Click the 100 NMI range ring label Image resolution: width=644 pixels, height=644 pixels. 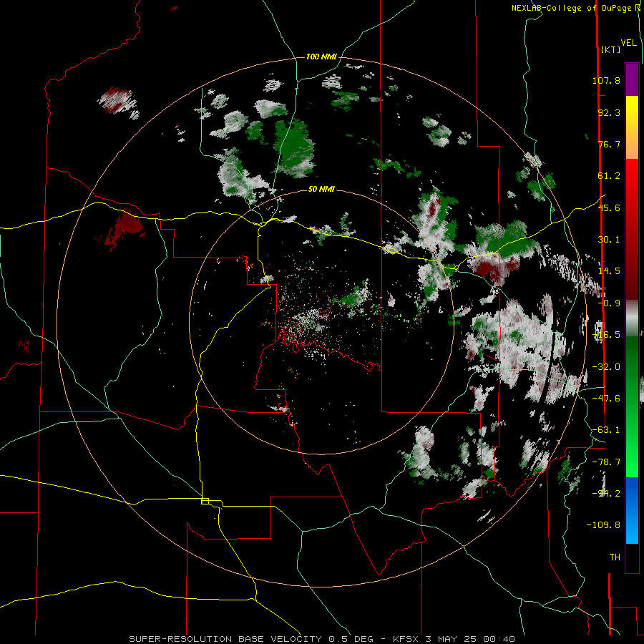pyautogui.click(x=321, y=57)
